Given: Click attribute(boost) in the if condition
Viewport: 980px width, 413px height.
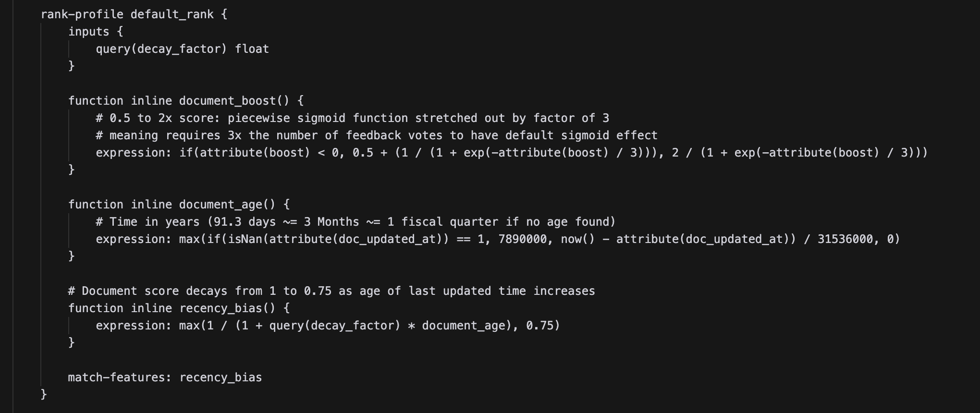Looking at the screenshot, I should 255,153.
